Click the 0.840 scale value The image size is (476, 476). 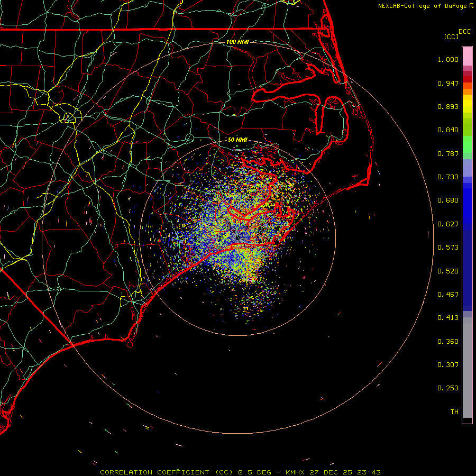coord(448,130)
